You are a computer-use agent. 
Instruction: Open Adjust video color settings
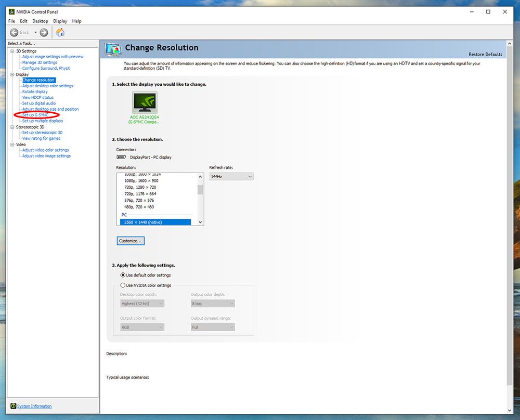(45, 150)
